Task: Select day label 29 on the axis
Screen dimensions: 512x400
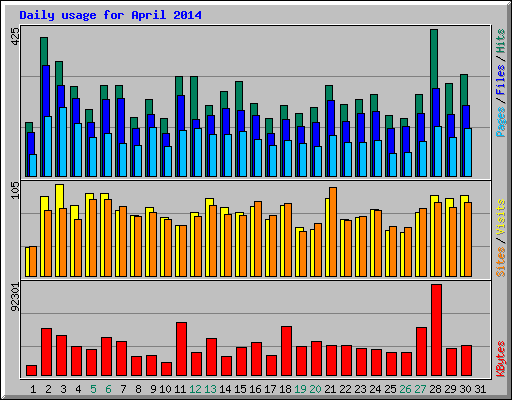Action: tap(450, 389)
